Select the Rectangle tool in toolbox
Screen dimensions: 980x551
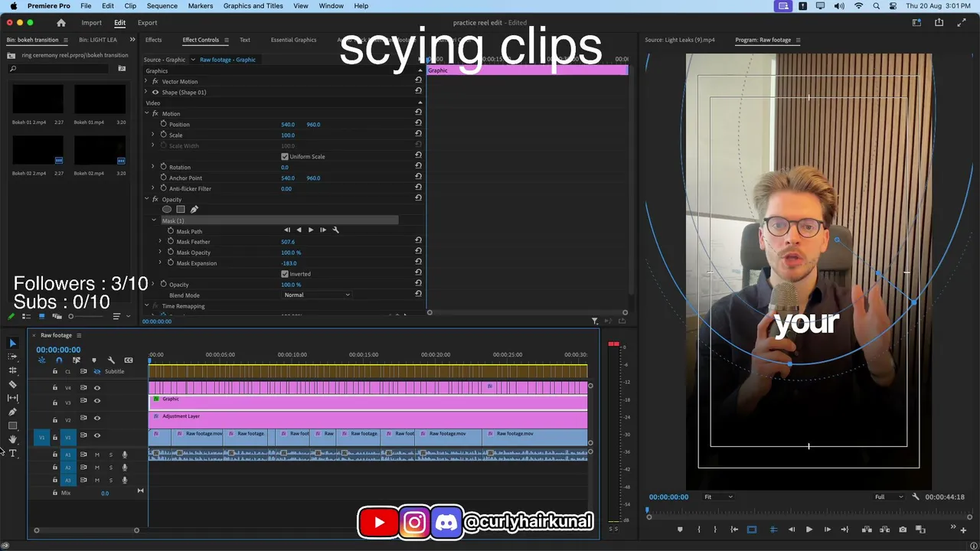click(12, 425)
